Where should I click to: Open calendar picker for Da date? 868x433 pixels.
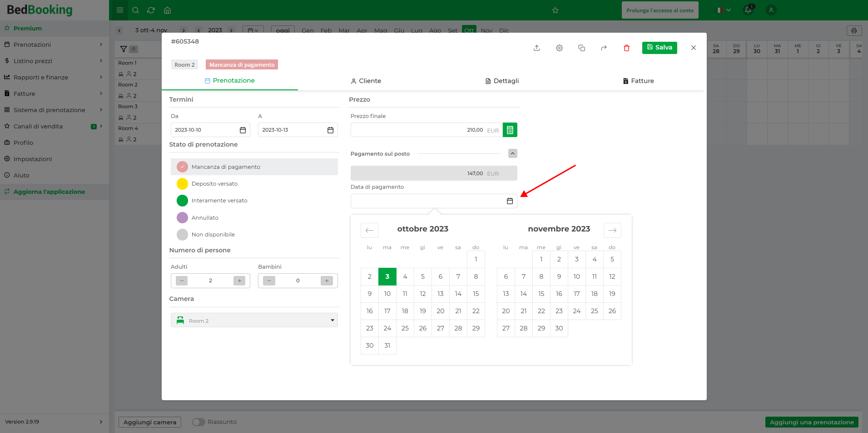point(243,130)
